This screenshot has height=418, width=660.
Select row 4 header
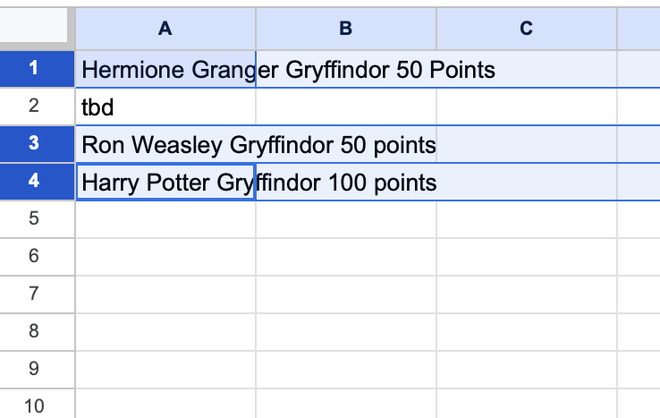(34, 182)
